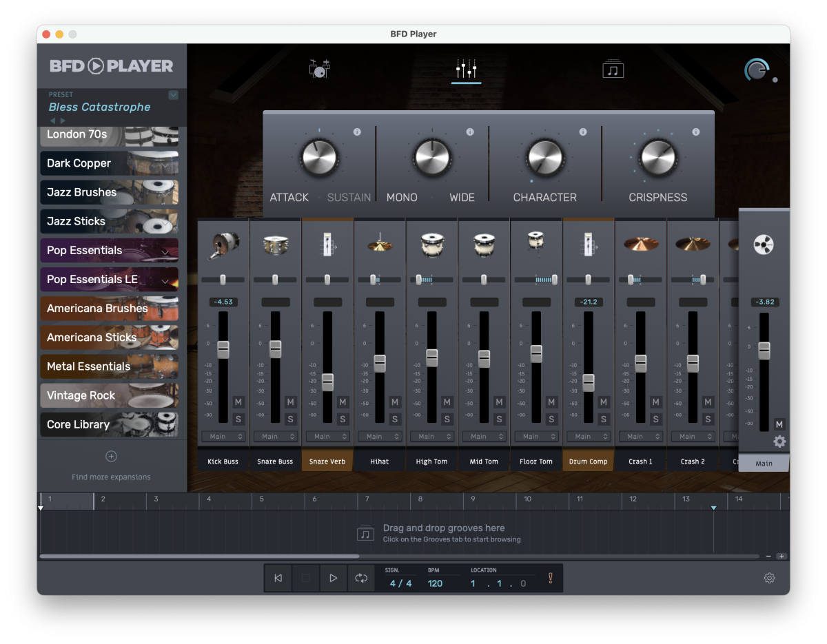Screen dimensions: 827x644
Task: Open the drum kit view tab
Action: coord(320,69)
